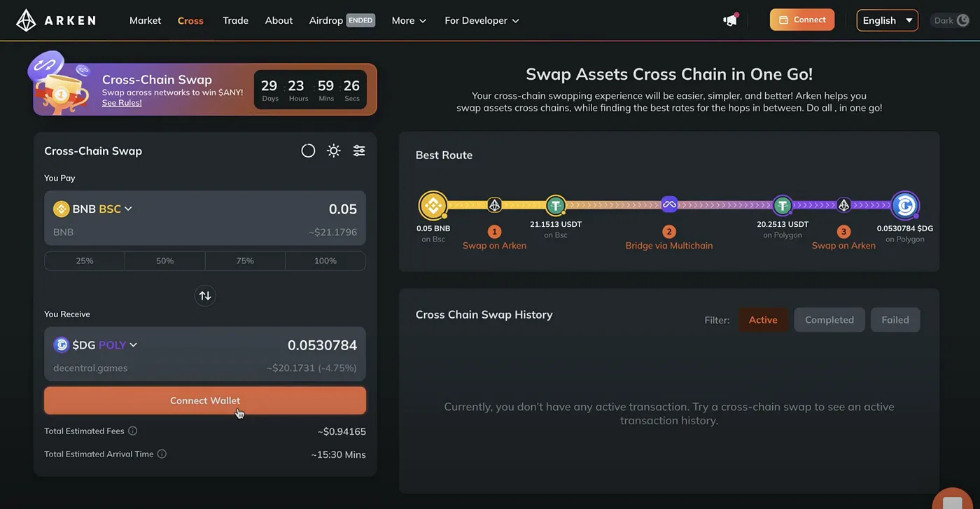Open the $DG POLY token selector
Screen dimensions: 980x509
pos(95,344)
